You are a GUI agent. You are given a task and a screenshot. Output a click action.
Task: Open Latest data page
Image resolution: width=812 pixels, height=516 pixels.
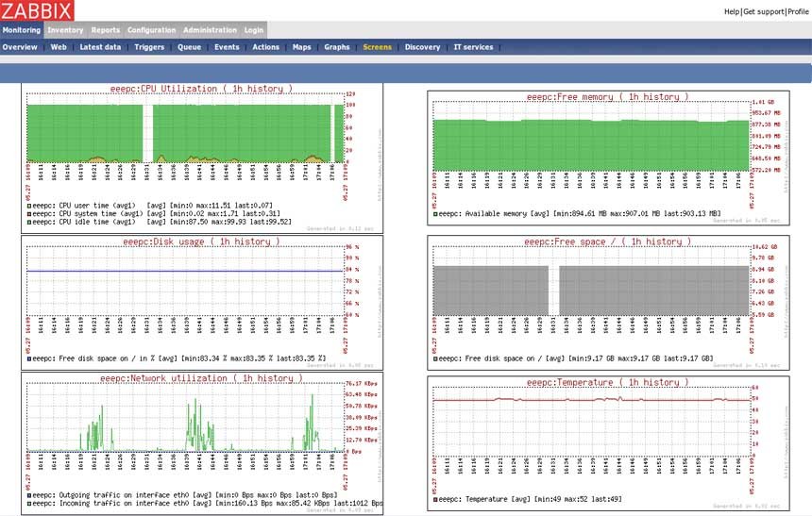(x=100, y=47)
